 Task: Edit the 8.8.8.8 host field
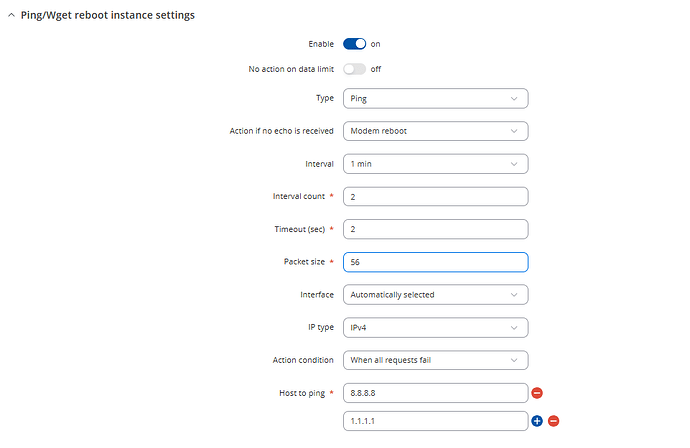435,393
